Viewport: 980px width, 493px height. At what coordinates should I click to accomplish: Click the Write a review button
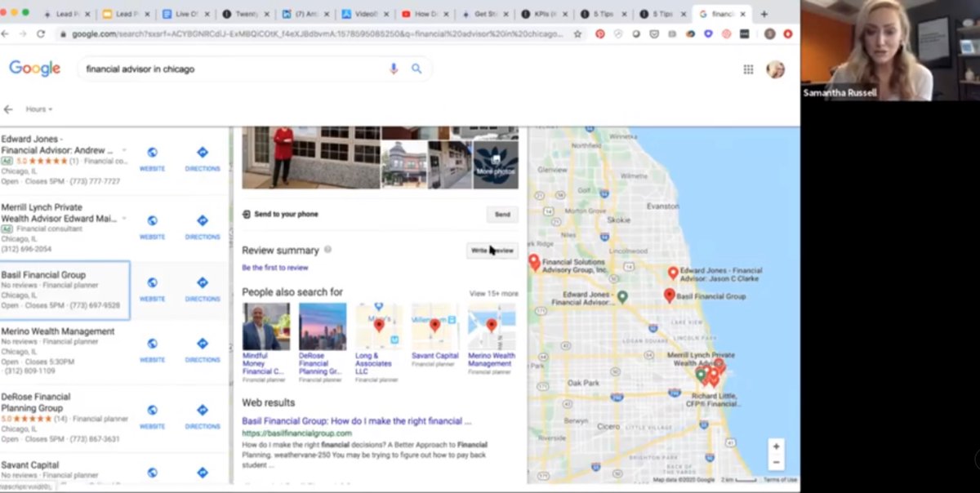point(492,251)
